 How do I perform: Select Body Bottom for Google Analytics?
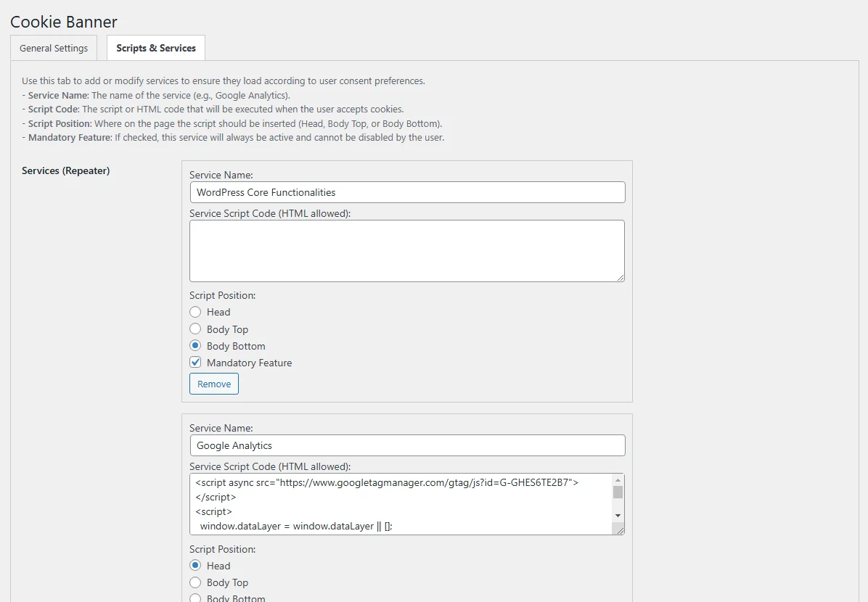[195, 598]
